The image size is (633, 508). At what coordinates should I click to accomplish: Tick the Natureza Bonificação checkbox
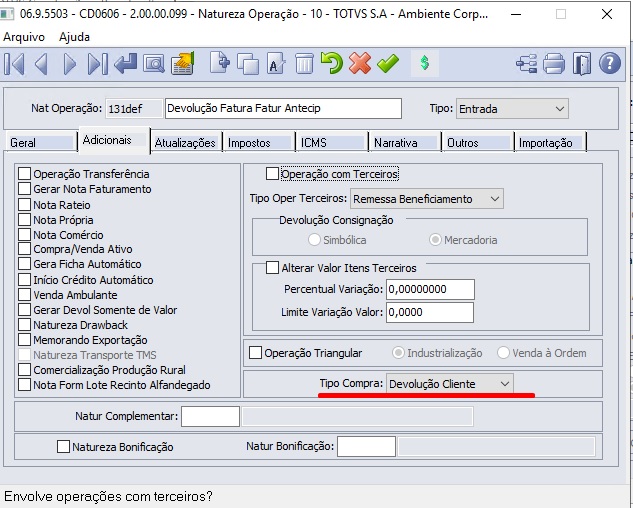(63, 447)
